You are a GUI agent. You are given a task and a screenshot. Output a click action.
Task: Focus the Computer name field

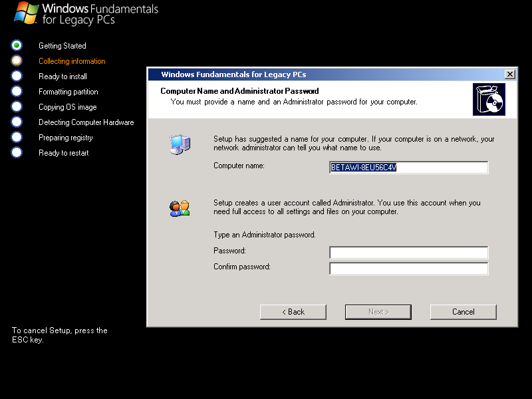(x=408, y=168)
